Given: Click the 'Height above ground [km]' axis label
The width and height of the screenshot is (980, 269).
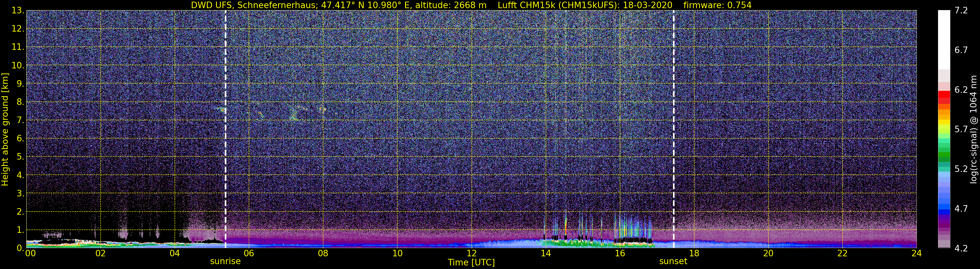Looking at the screenshot, I should (x=5, y=129).
